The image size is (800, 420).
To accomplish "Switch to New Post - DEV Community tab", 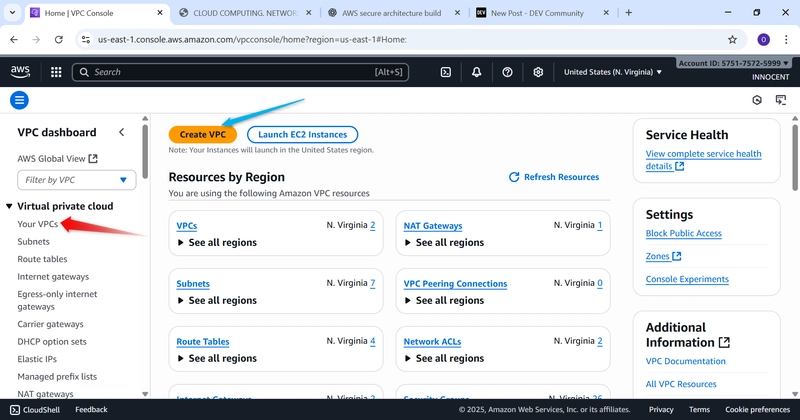I will coord(537,13).
